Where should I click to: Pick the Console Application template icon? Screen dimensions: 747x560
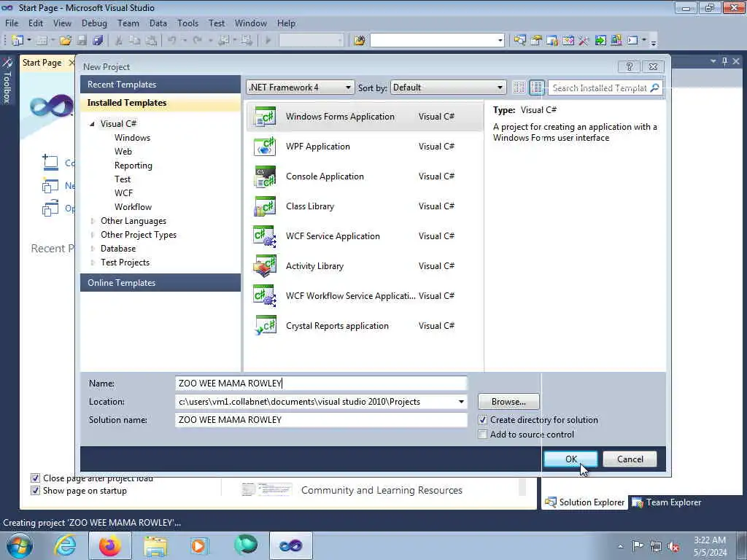point(264,176)
